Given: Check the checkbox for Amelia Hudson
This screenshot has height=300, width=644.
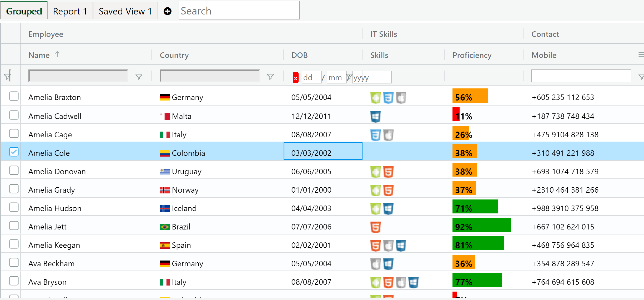Looking at the screenshot, I should click(14, 207).
